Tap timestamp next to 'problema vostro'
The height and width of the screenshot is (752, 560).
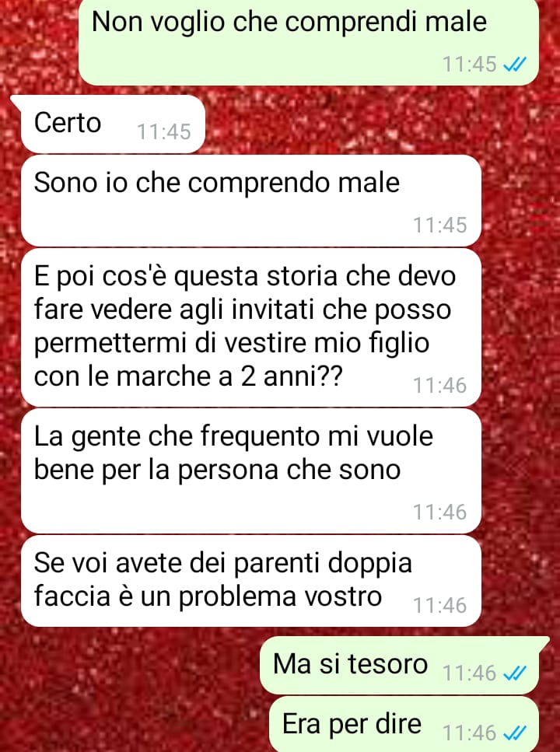(440, 605)
